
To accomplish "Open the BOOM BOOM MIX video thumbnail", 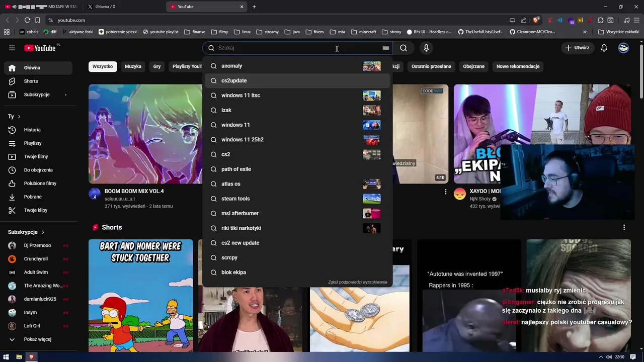I will (x=145, y=134).
